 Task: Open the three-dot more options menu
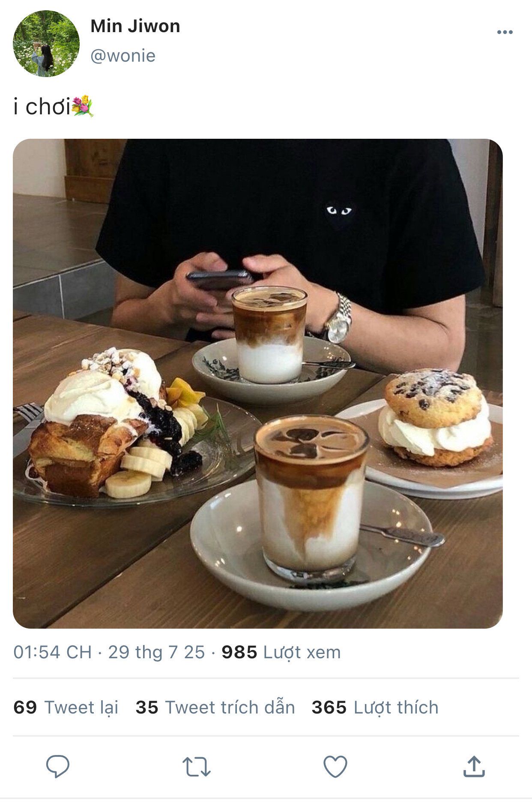[x=505, y=32]
